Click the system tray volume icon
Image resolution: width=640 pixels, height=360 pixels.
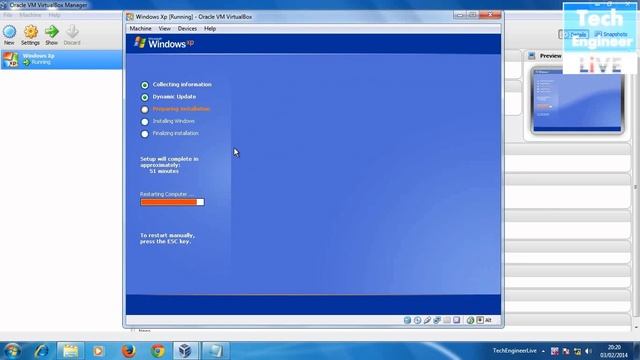tap(588, 351)
